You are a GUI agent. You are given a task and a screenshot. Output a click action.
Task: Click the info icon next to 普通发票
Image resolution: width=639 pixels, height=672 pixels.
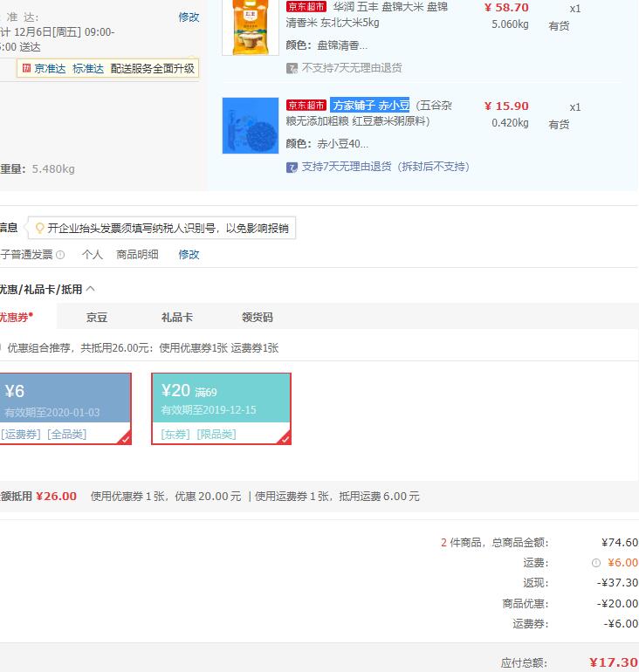click(60, 255)
